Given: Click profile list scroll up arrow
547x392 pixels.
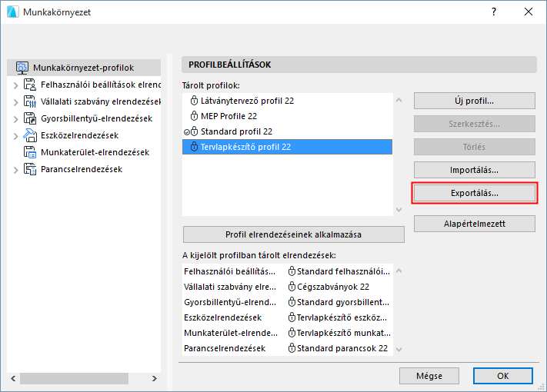Looking at the screenshot, I should [399, 101].
